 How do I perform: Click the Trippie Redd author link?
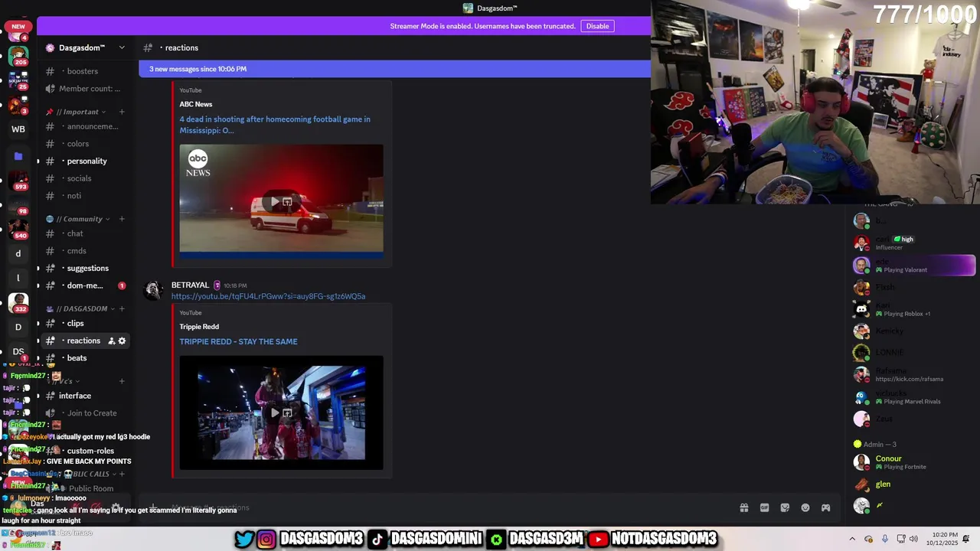click(199, 327)
